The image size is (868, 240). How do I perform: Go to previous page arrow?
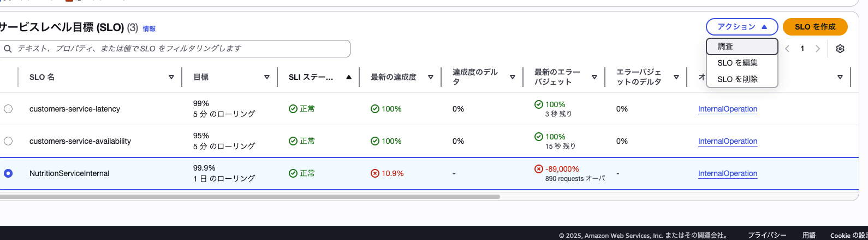[x=787, y=49]
